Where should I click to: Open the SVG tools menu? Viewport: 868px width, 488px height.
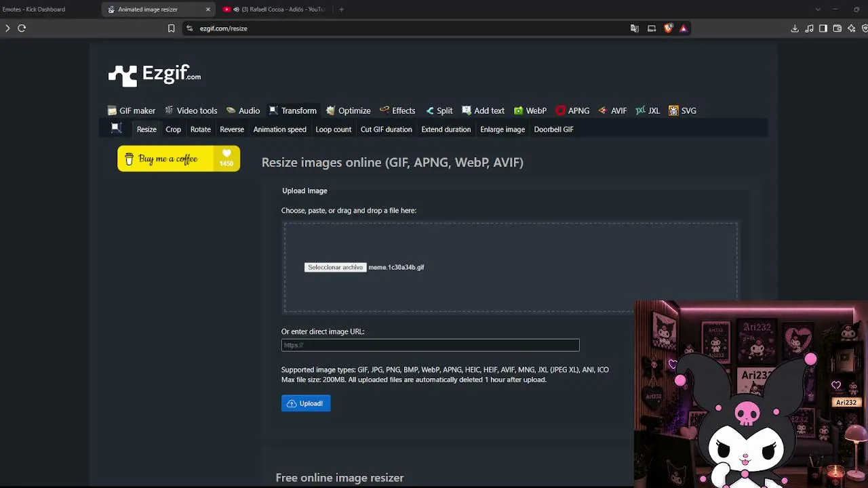point(682,110)
